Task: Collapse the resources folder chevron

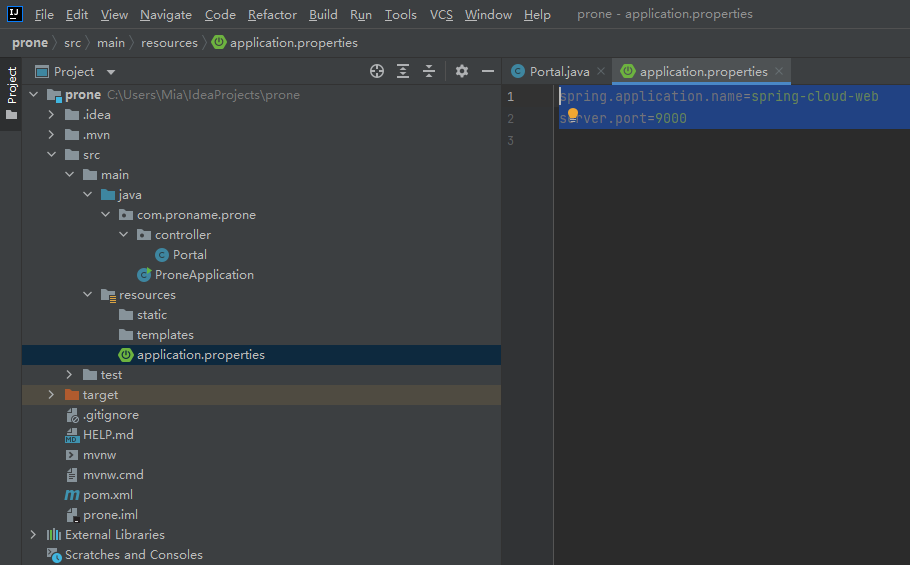Action: (88, 294)
